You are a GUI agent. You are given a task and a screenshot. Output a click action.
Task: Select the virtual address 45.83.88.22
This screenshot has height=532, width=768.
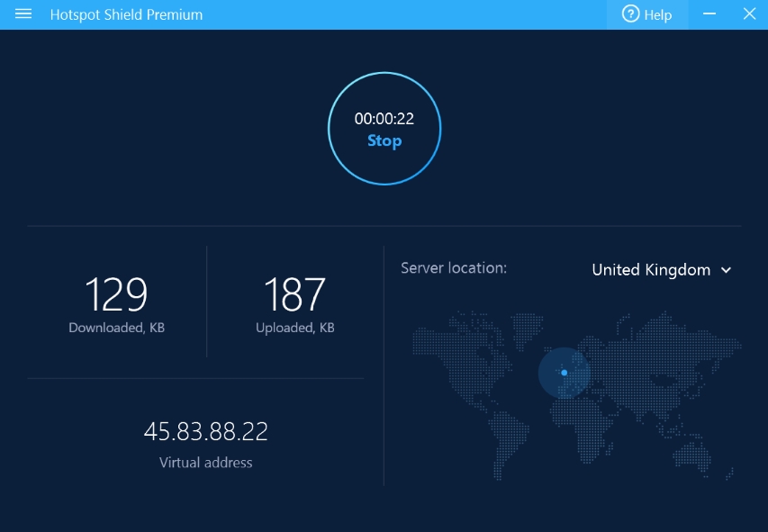(x=205, y=431)
